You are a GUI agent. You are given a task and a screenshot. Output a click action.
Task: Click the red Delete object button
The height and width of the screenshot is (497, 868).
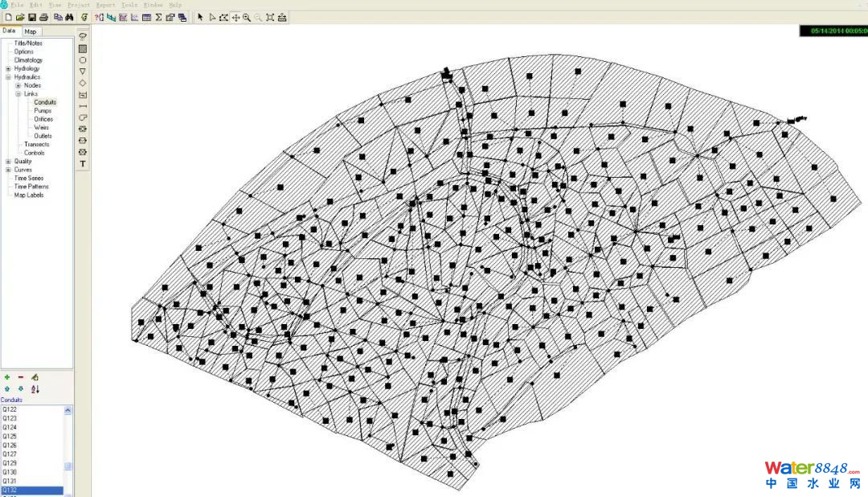click(x=21, y=377)
